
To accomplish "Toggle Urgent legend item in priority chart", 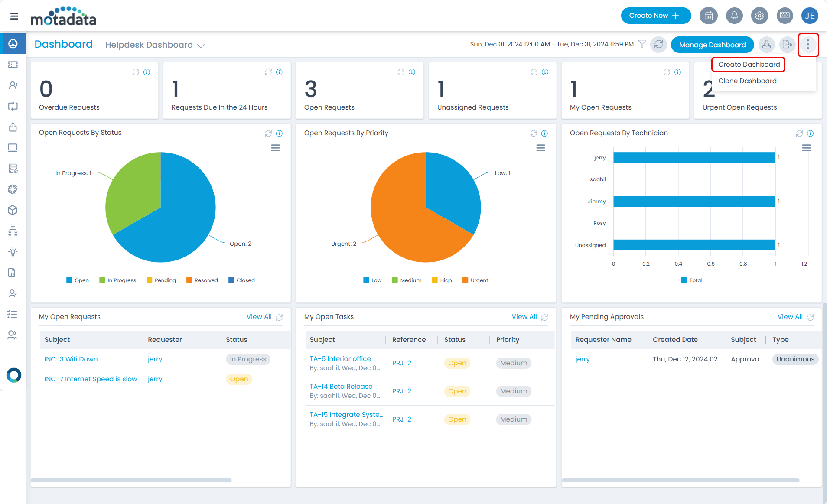I will 475,280.
